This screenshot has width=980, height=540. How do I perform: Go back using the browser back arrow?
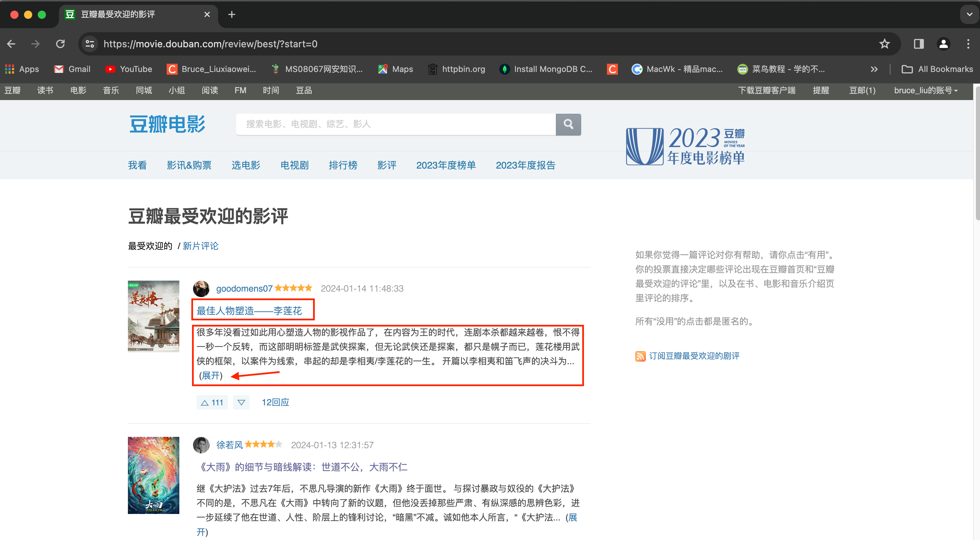coord(11,44)
